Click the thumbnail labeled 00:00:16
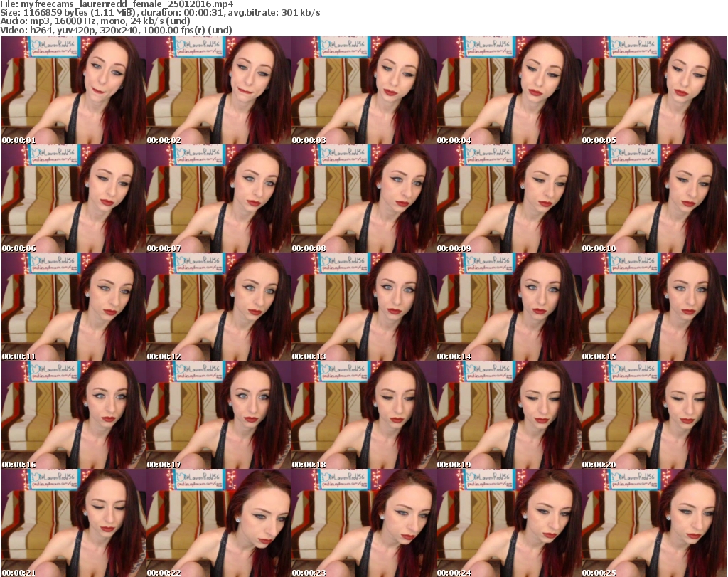Image resolution: width=728 pixels, height=577 pixels. pos(74,415)
